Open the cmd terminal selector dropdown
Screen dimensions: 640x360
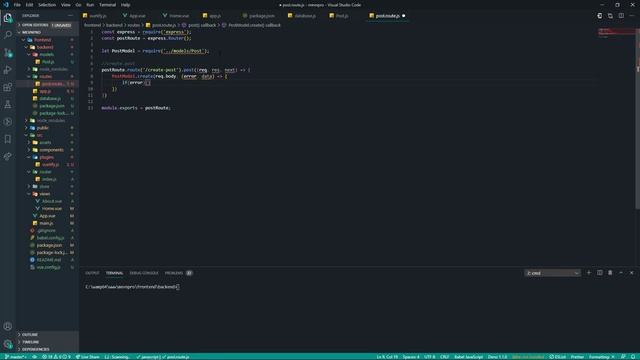552,273
